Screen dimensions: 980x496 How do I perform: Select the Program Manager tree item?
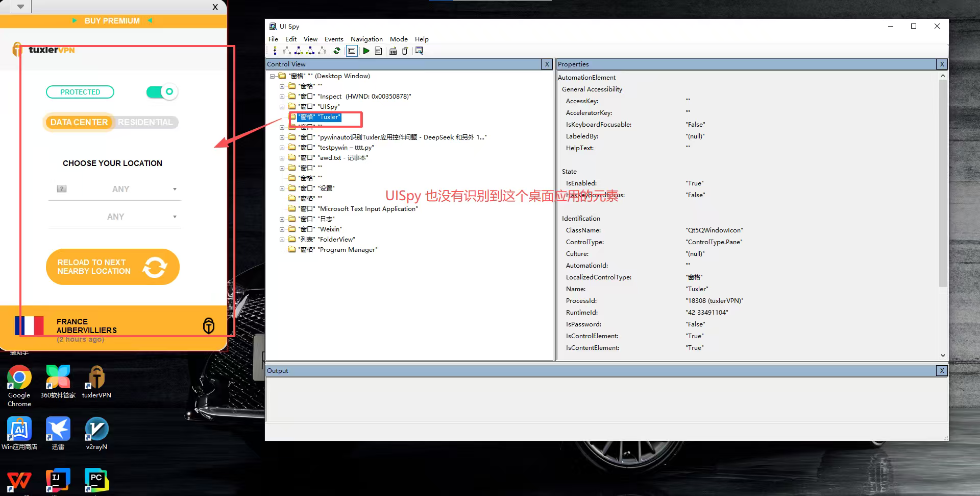338,250
